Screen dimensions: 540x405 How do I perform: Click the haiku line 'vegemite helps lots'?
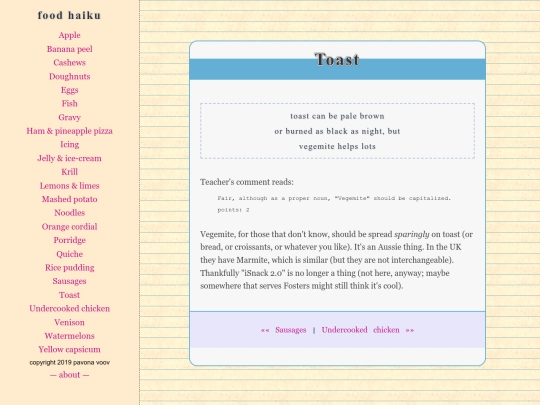point(337,146)
